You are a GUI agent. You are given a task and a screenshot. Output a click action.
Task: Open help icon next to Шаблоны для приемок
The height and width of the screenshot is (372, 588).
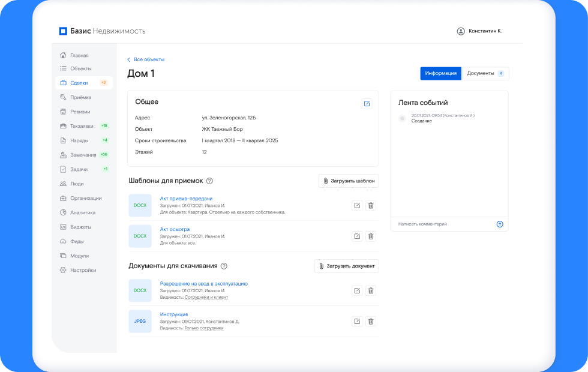(x=209, y=181)
